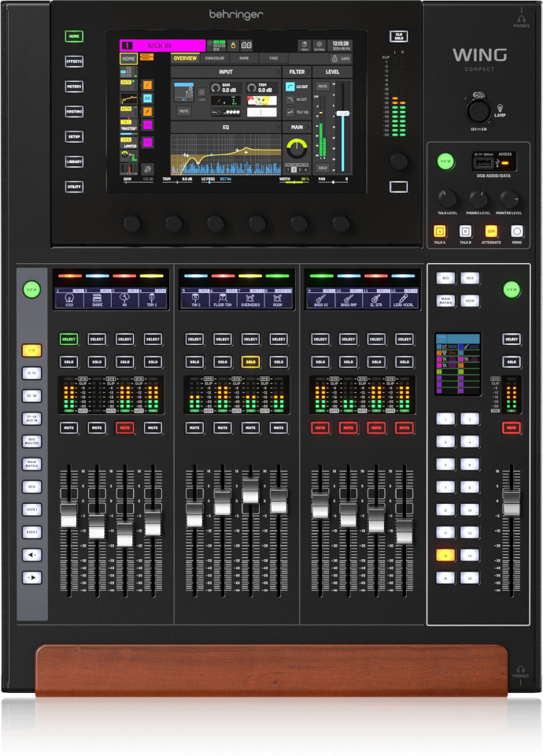Click the Phones Level knob

(478, 198)
